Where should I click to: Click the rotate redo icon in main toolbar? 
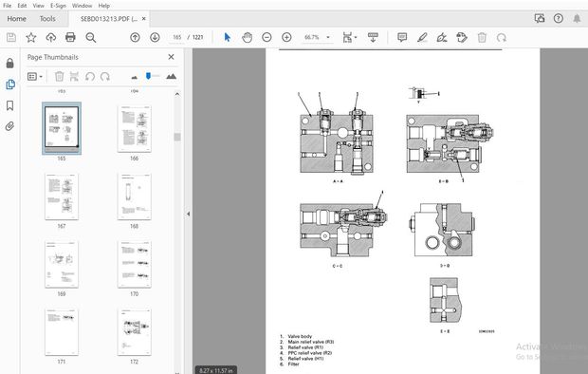tap(502, 37)
